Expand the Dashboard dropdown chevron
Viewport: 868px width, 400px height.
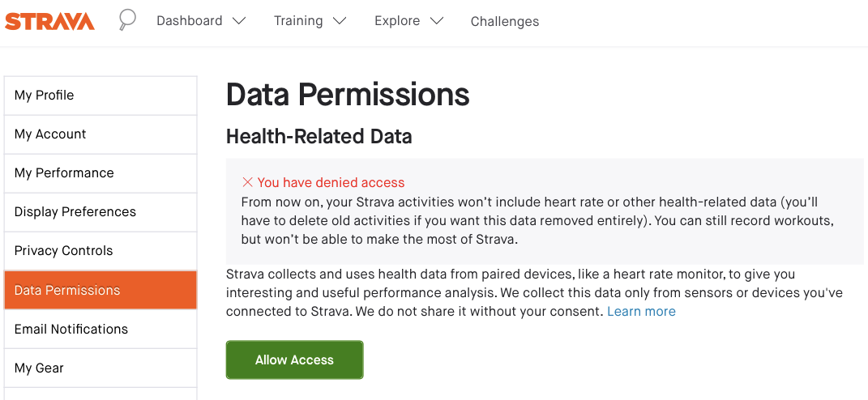239,21
